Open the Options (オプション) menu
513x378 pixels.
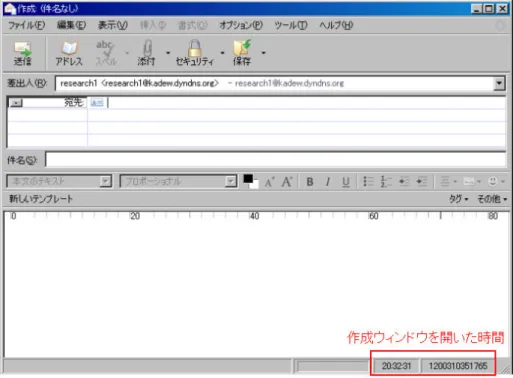point(241,25)
